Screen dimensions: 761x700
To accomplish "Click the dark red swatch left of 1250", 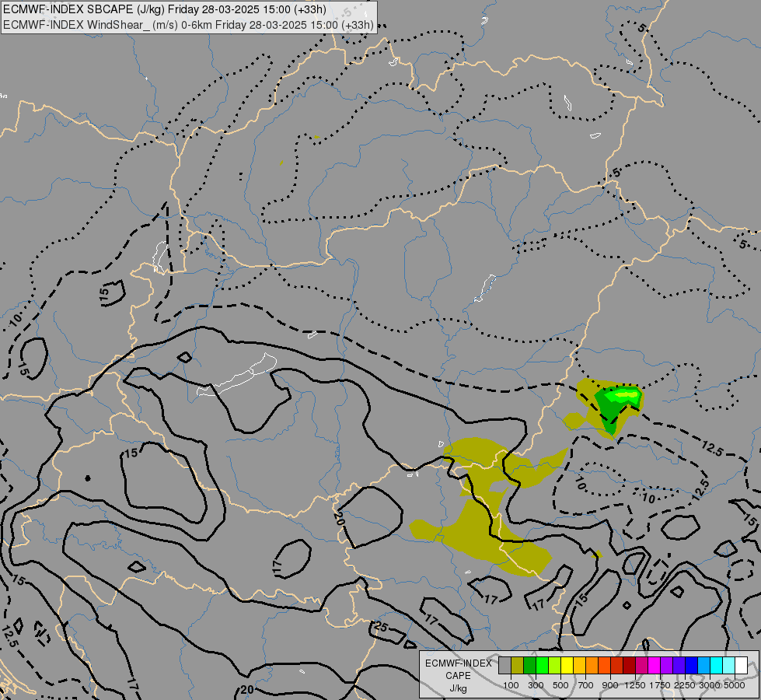I will pyautogui.click(x=629, y=665).
